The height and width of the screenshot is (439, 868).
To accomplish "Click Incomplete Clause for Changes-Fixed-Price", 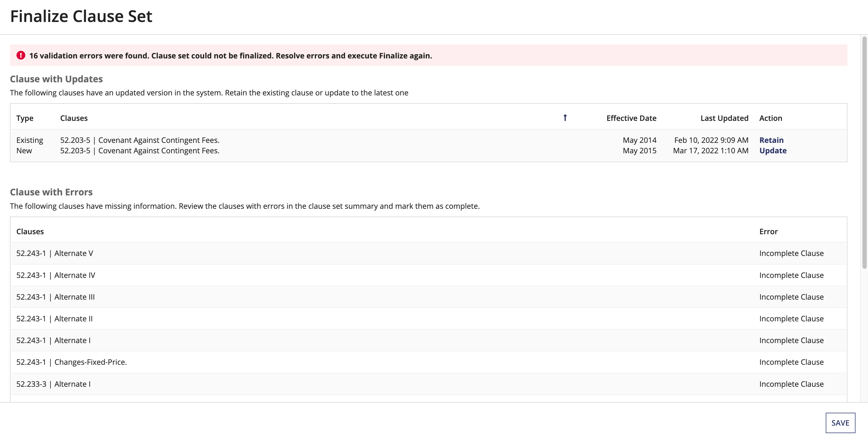I will [x=791, y=362].
